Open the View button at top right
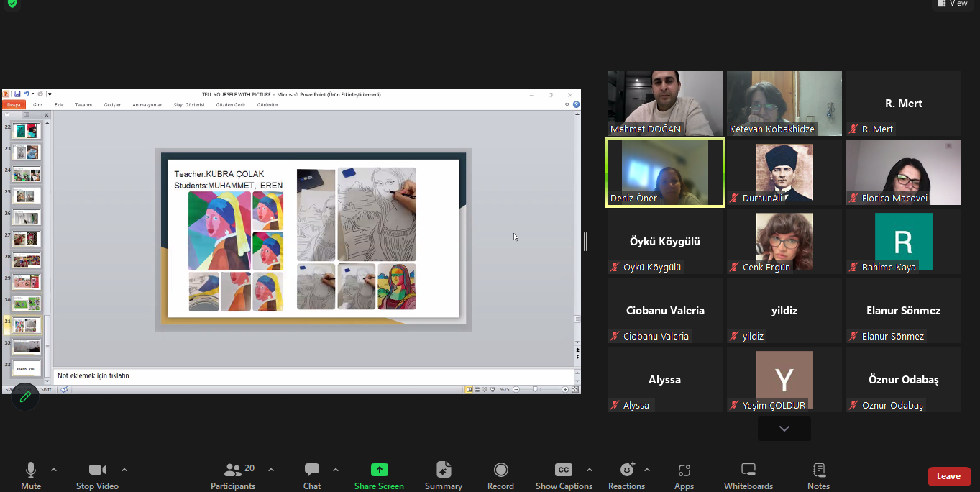Screen dimensions: 980x492 (953, 4)
